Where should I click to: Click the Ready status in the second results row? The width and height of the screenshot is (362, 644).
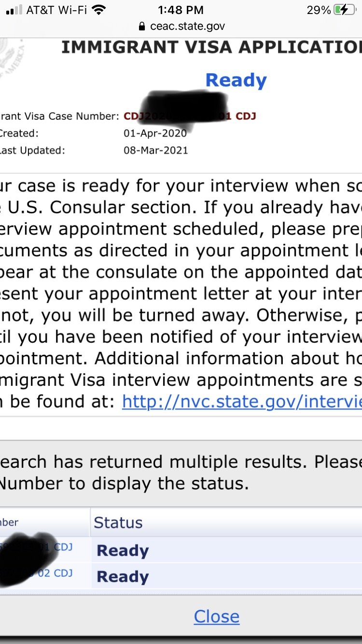pos(123,576)
